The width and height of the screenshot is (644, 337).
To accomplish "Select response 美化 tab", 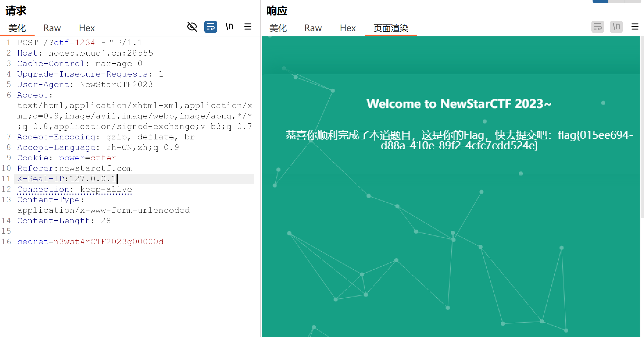I will pyautogui.click(x=278, y=28).
